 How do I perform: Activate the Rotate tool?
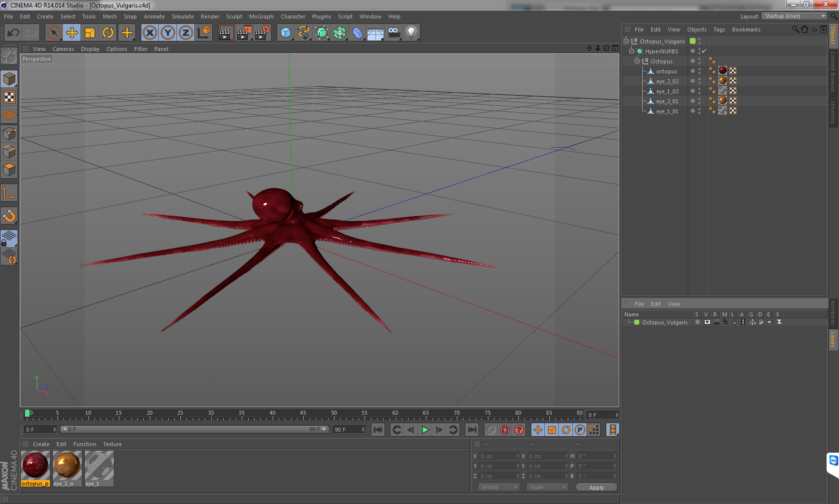tap(108, 33)
